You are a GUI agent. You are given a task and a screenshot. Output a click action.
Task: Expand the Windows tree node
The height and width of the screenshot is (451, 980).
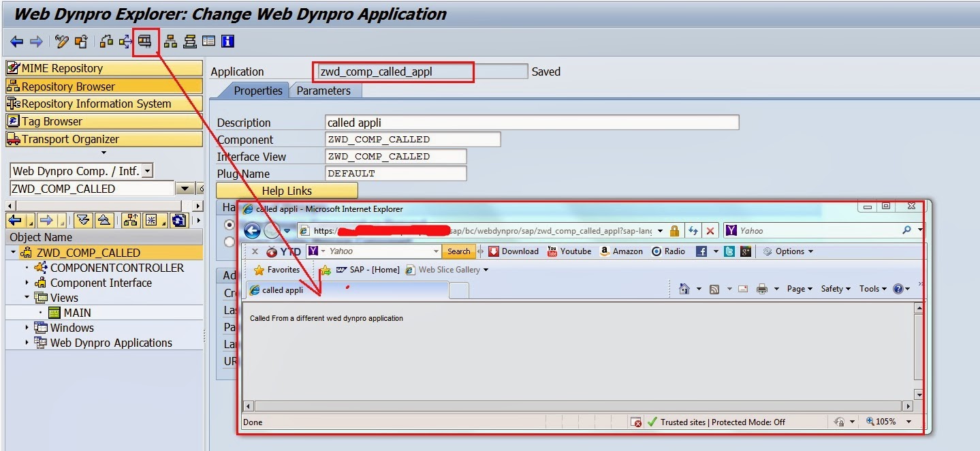pos(27,328)
